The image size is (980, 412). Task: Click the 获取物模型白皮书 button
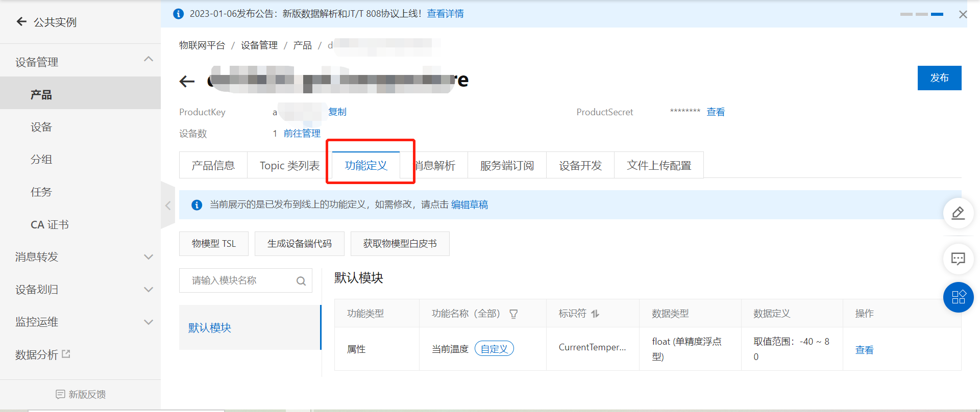pos(400,244)
